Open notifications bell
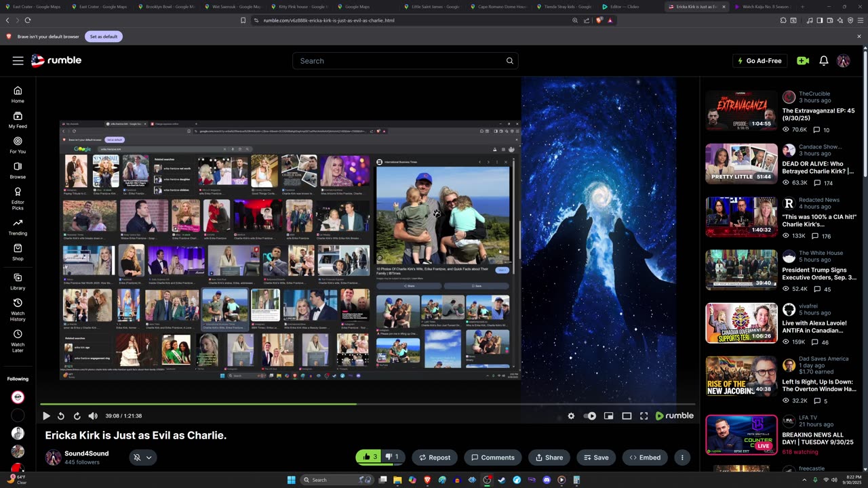Screen dimensions: 868x488 click(x=823, y=61)
